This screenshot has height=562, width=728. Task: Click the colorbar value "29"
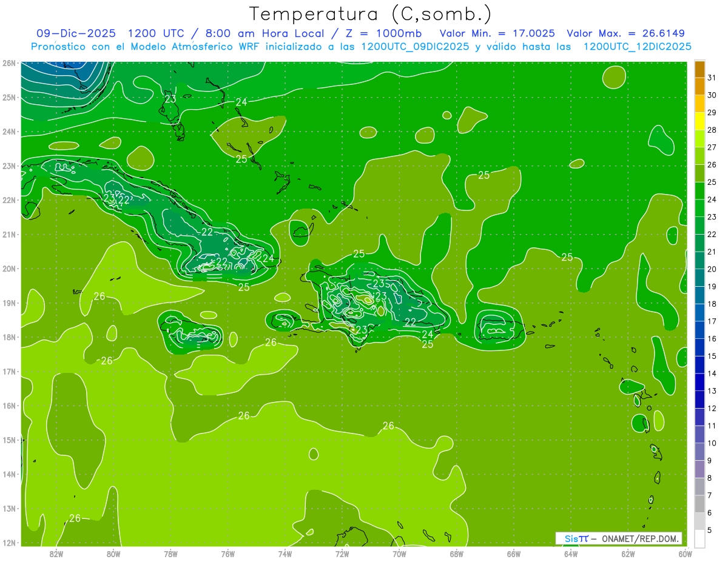click(x=712, y=113)
